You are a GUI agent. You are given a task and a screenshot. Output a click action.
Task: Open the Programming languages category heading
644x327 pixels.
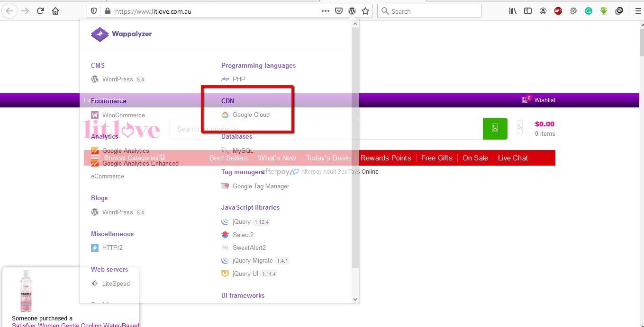(x=258, y=65)
